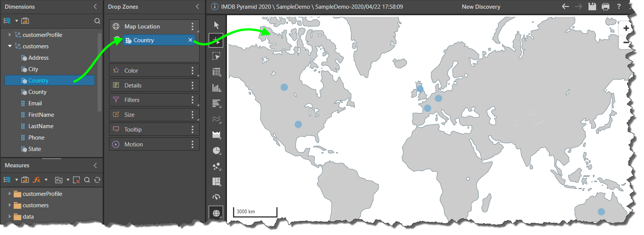Image resolution: width=644 pixels, height=235 pixels.
Task: Pick the column chart visualization
Action: (216, 88)
